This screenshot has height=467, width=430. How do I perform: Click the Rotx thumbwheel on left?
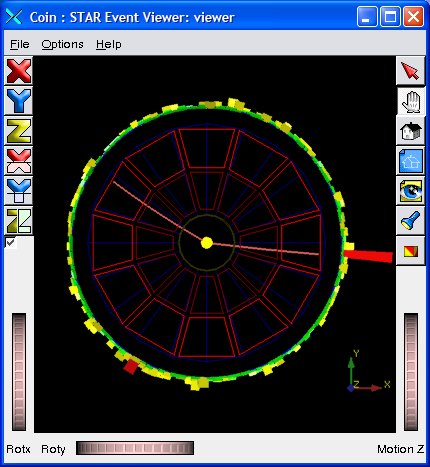19,372
